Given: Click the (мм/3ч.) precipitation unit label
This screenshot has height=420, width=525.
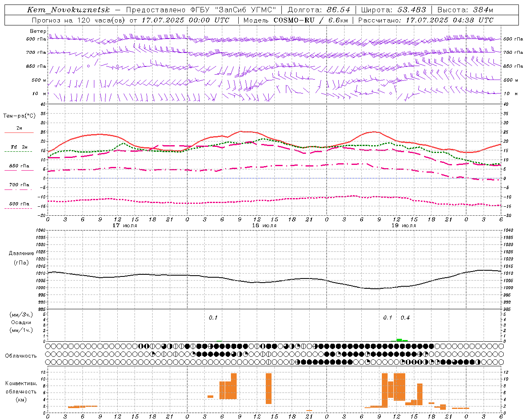Looking at the screenshot, I should [21, 315].
